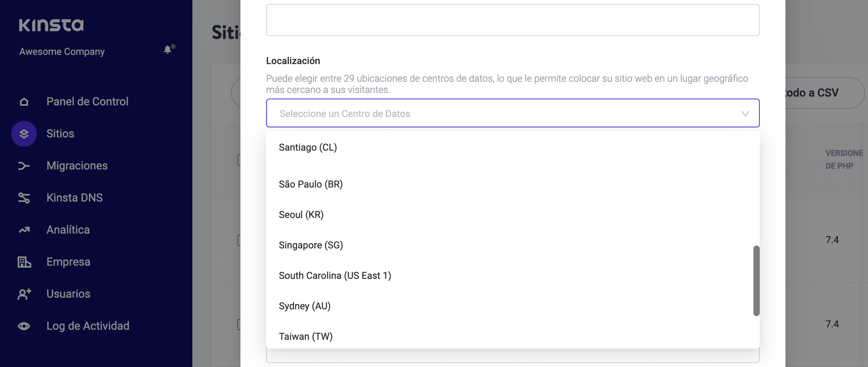Choose South Carolina (US East 1)
The width and height of the screenshot is (868, 367).
click(x=335, y=276)
